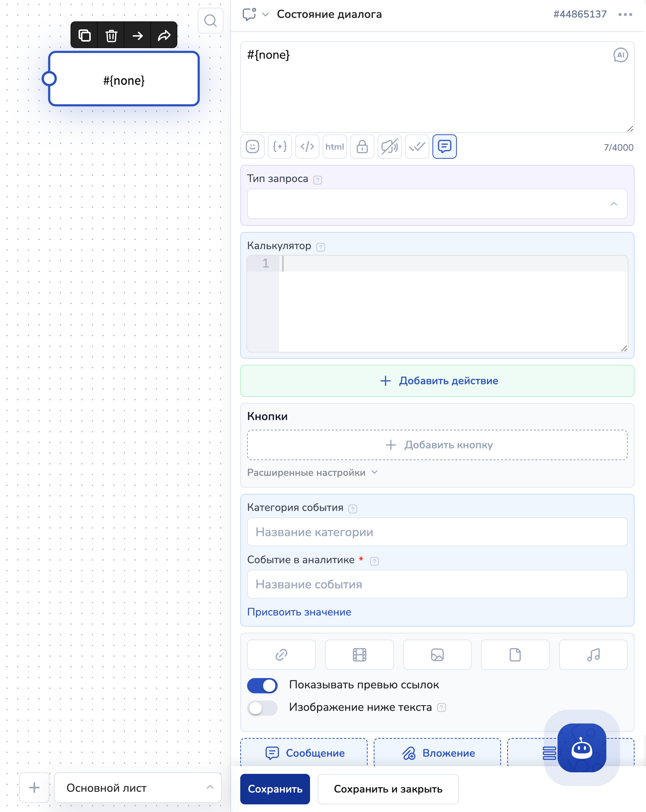
Task: Click the lock icon in toolbar
Action: pos(362,147)
